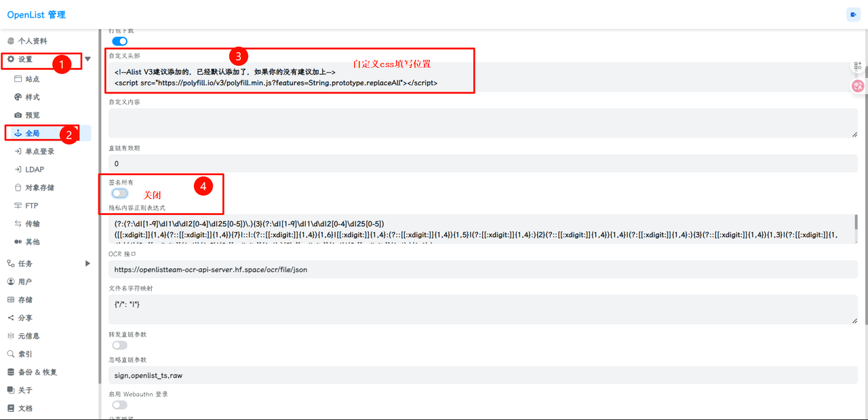Open 存储 storage icon

[x=11, y=300]
